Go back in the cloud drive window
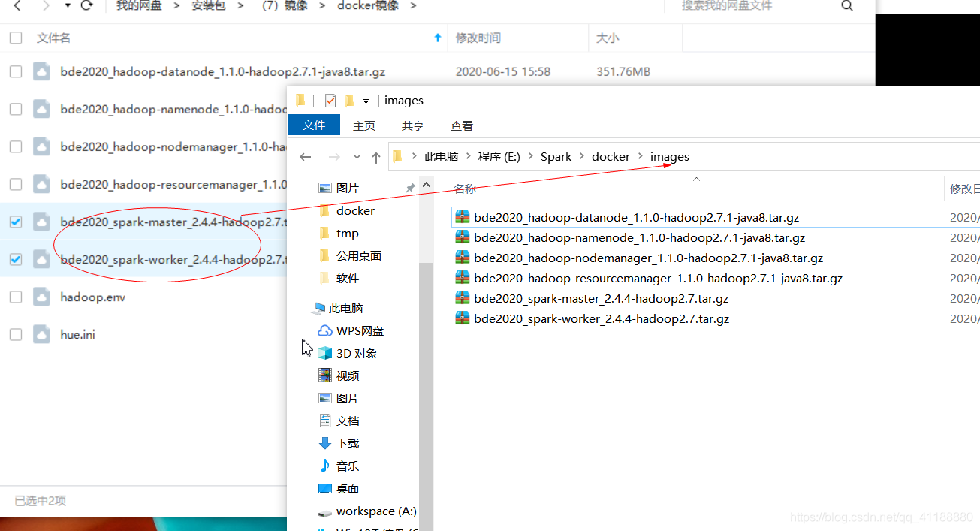Viewport: 980px width, 531px height. pyautogui.click(x=17, y=6)
